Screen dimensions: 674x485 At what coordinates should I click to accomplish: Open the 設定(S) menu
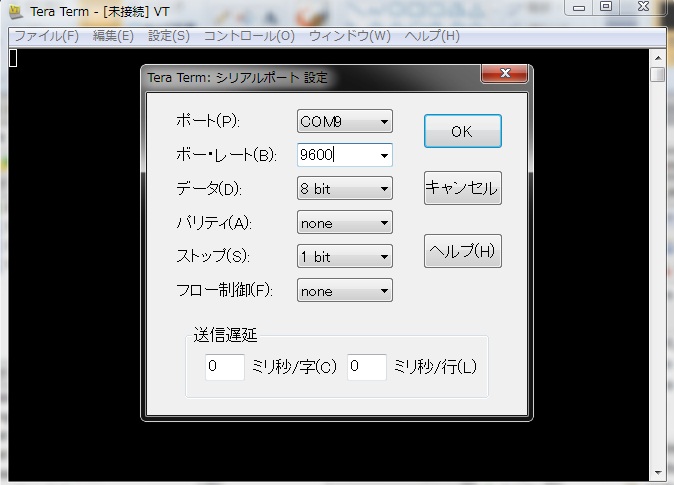point(168,36)
